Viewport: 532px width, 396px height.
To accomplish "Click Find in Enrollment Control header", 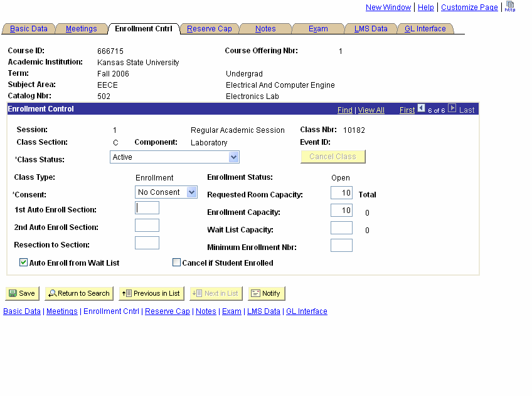I will (x=344, y=110).
